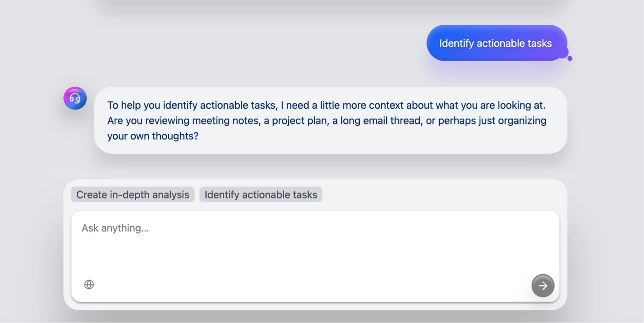Focus the "Ask anything..." text input
Image resolution: width=644 pixels, height=323 pixels.
(x=315, y=243)
